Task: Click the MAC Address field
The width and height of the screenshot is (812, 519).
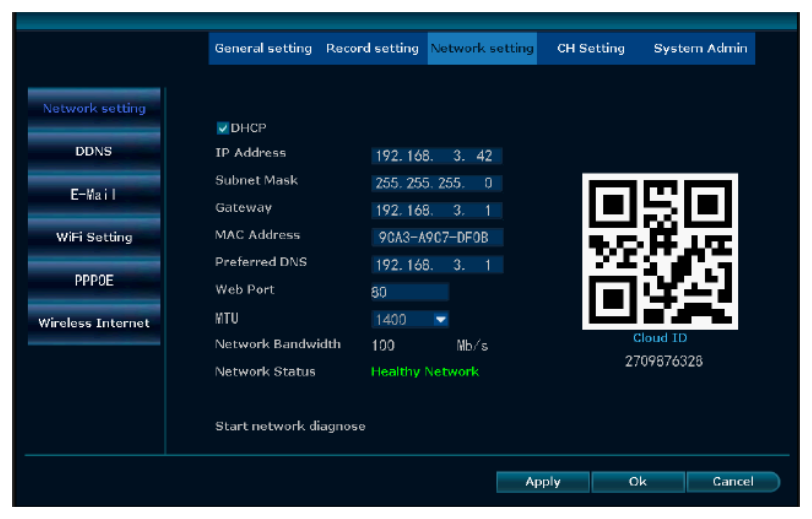Action: coord(437,238)
